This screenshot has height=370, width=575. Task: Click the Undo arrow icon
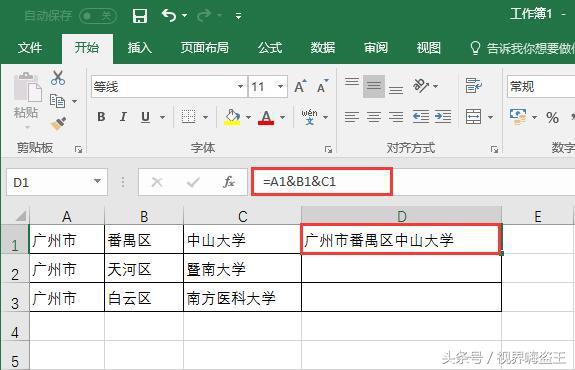click(x=169, y=15)
